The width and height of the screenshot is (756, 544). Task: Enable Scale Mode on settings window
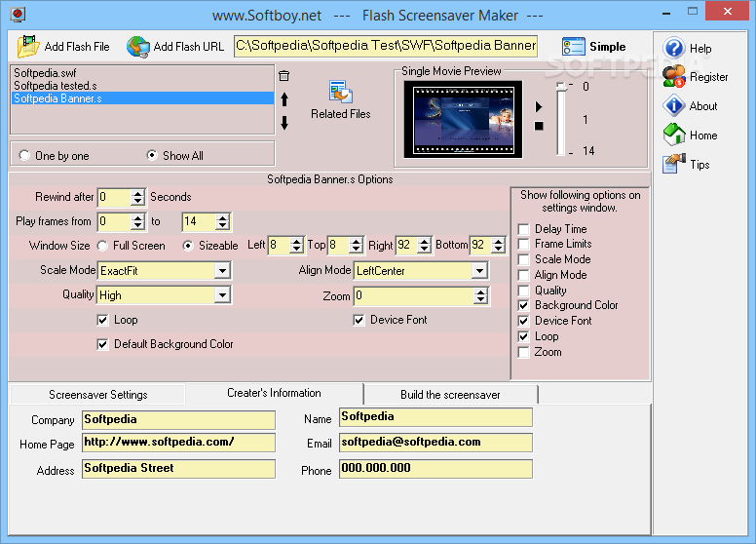[x=523, y=259]
